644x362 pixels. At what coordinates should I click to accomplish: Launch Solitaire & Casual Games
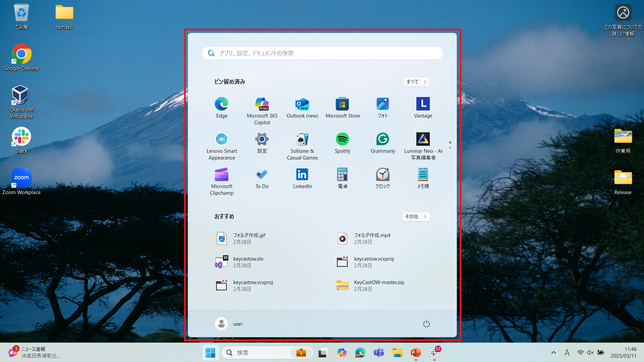(x=302, y=146)
